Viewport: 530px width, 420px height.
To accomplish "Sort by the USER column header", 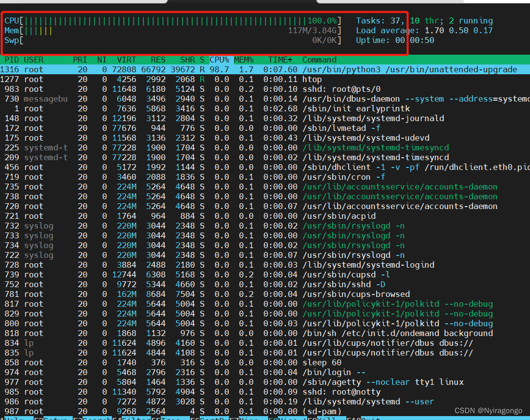I will [34, 60].
